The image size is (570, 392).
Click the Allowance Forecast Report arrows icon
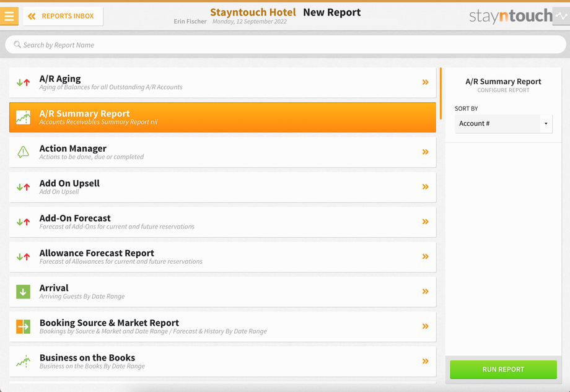tap(24, 257)
